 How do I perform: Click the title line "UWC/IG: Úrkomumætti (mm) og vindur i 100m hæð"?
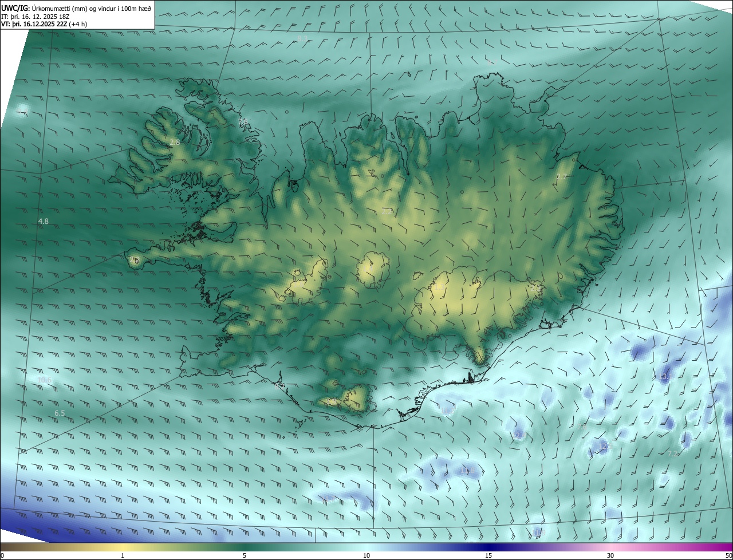(76, 8)
